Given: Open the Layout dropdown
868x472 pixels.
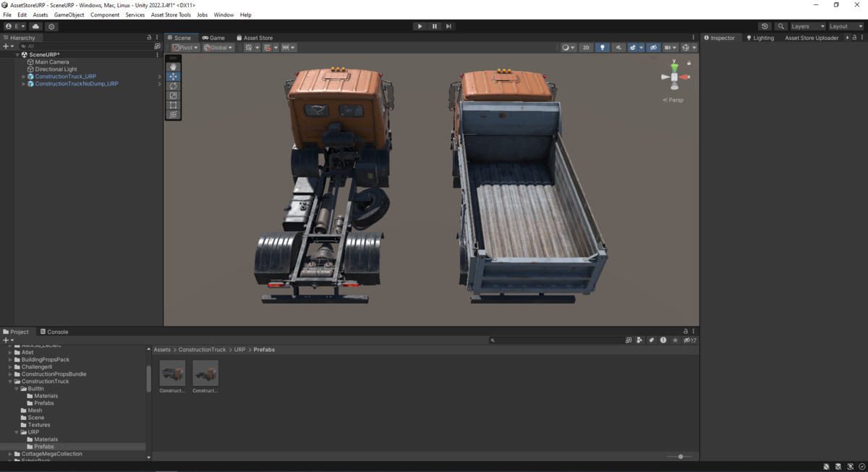Looking at the screenshot, I should [x=842, y=25].
